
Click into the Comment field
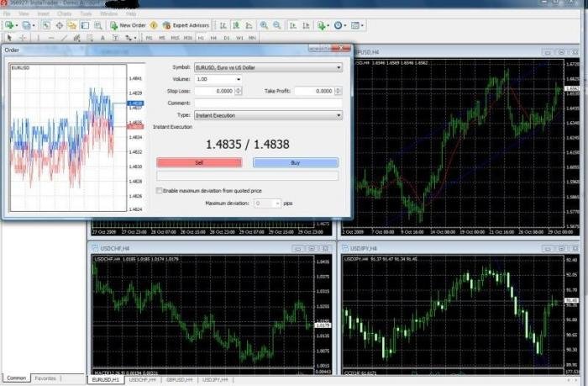point(268,103)
